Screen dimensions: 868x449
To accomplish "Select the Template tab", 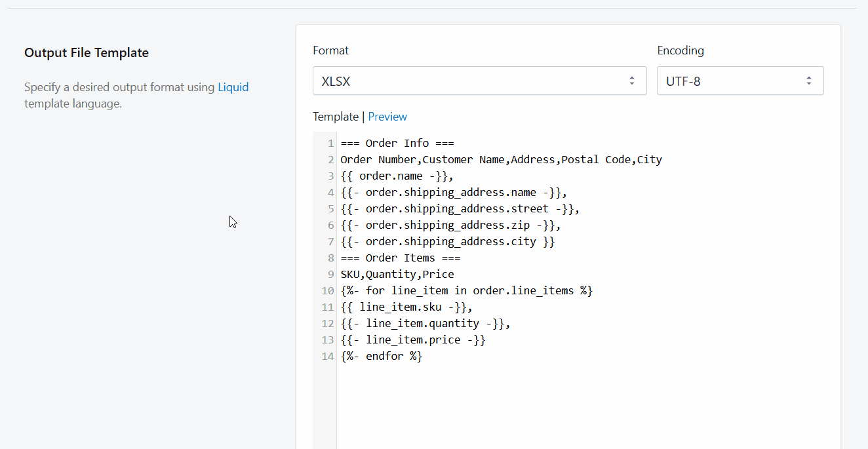I will coord(335,117).
